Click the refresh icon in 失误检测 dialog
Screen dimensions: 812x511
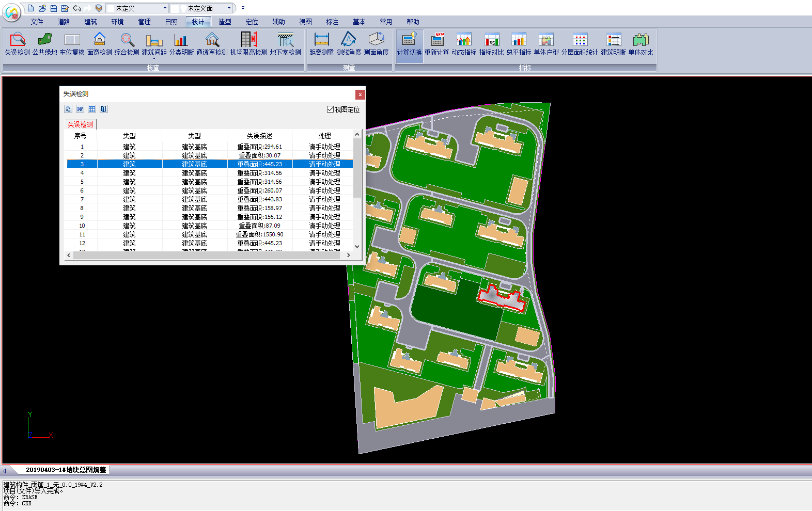pos(68,109)
